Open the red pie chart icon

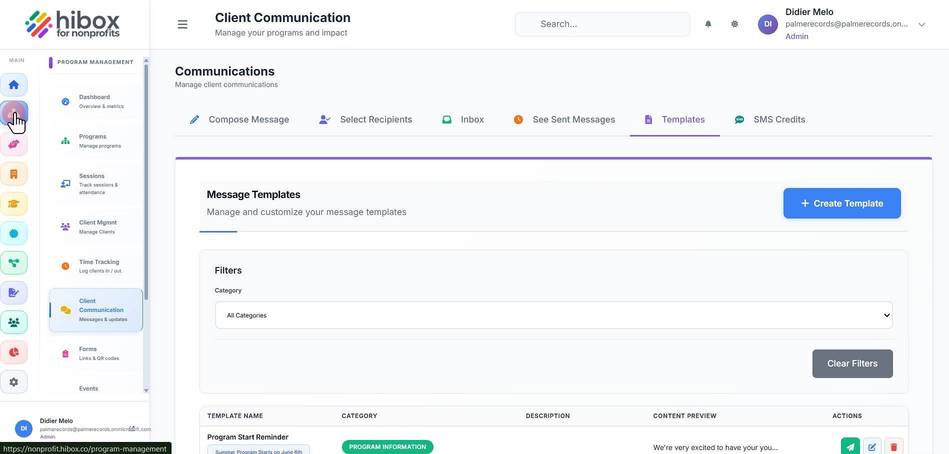14,352
